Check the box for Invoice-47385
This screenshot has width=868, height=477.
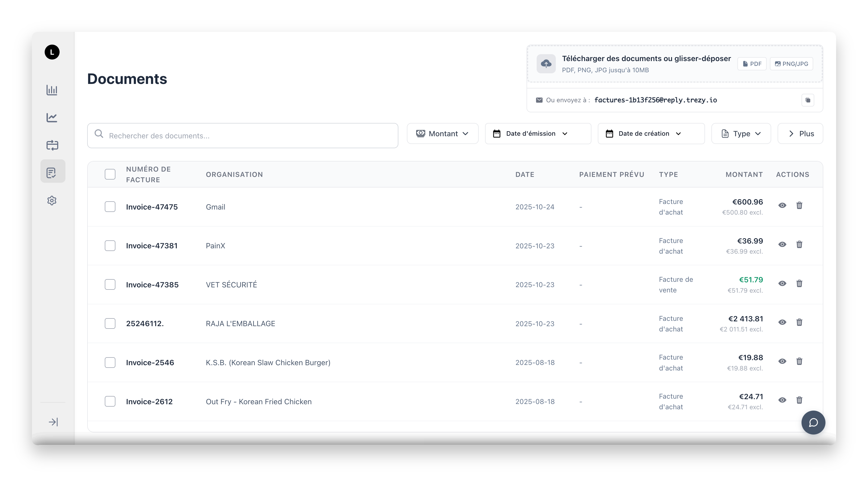point(110,284)
